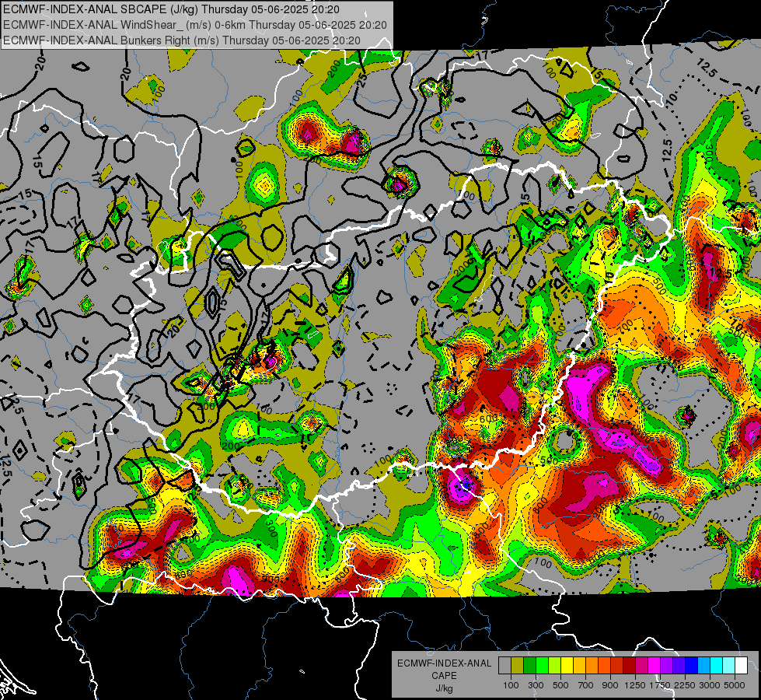
Task: Select the gray swatch in the CAPE legend
Action: [x=504, y=665]
